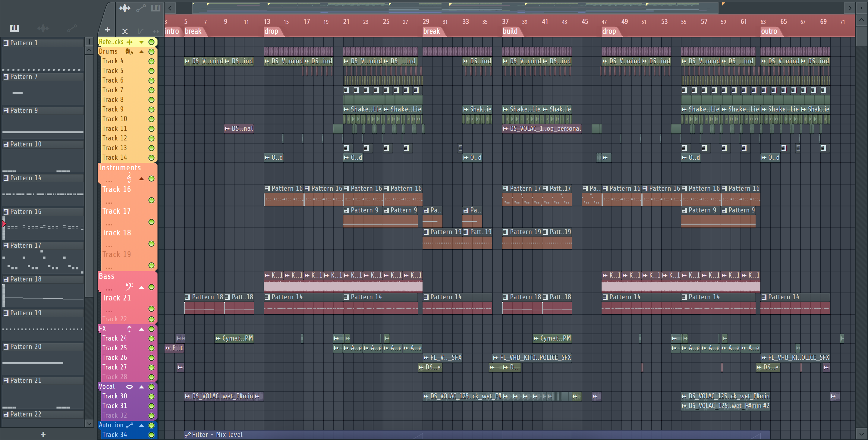Select the FL_VHB_KITO..POLICE_SFX clip
This screenshot has width=868, height=440.
[x=532, y=357]
